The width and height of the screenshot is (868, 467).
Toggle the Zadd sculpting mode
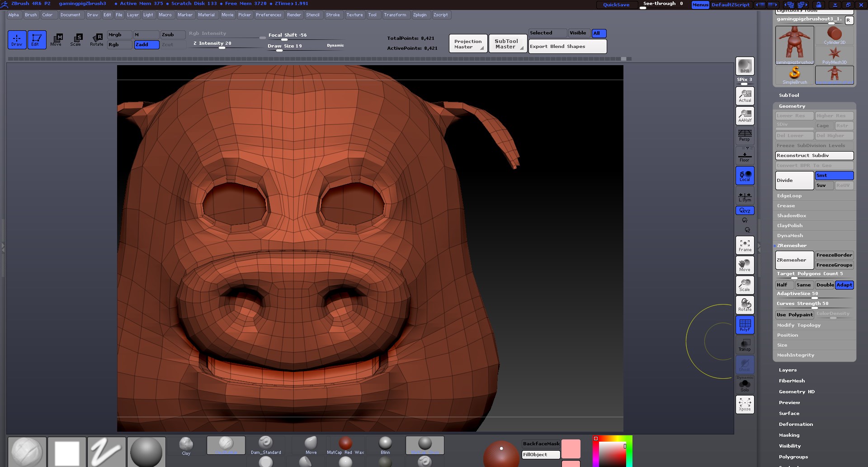pos(146,45)
